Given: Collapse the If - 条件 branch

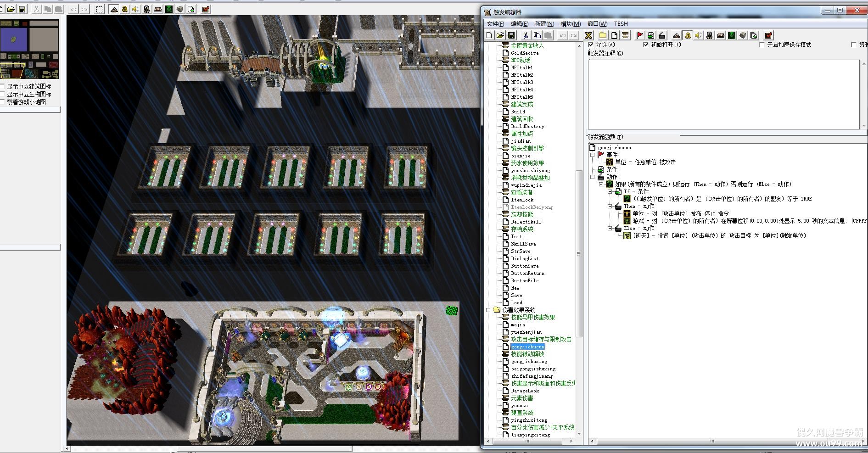Looking at the screenshot, I should 610,191.
